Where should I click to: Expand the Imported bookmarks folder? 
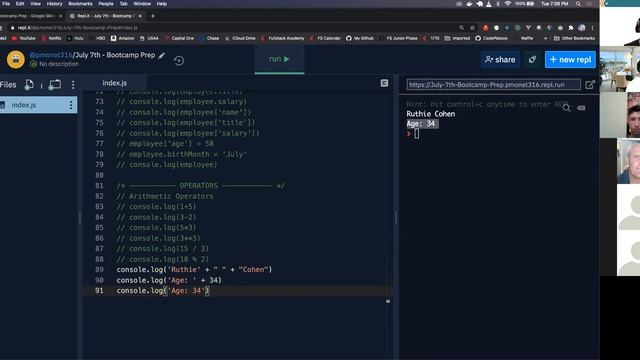coord(458,38)
